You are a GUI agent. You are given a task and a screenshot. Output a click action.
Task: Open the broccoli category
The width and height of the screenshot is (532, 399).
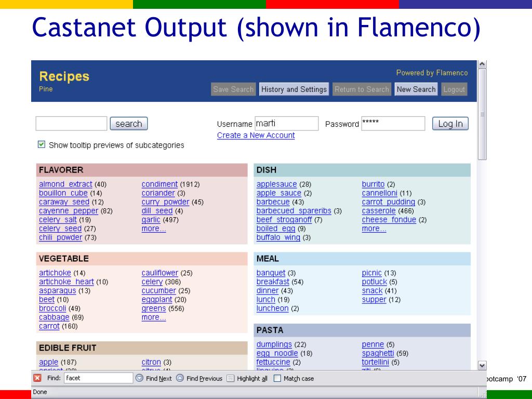52,309
